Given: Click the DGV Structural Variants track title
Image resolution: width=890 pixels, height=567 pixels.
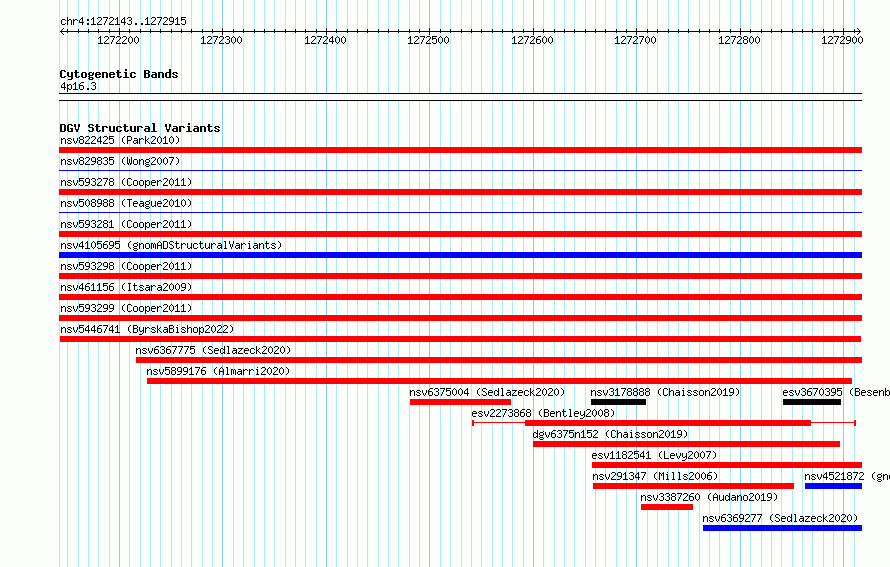Looking at the screenshot, I should 140,128.
